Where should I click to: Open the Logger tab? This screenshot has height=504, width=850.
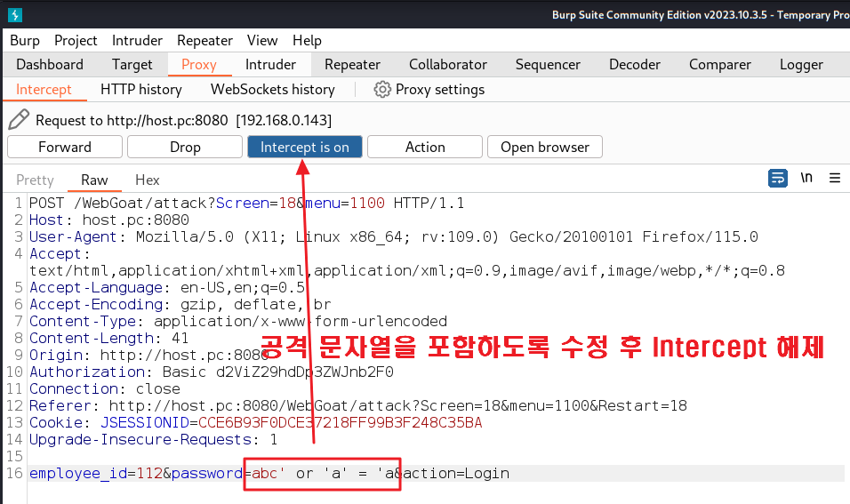click(x=801, y=65)
